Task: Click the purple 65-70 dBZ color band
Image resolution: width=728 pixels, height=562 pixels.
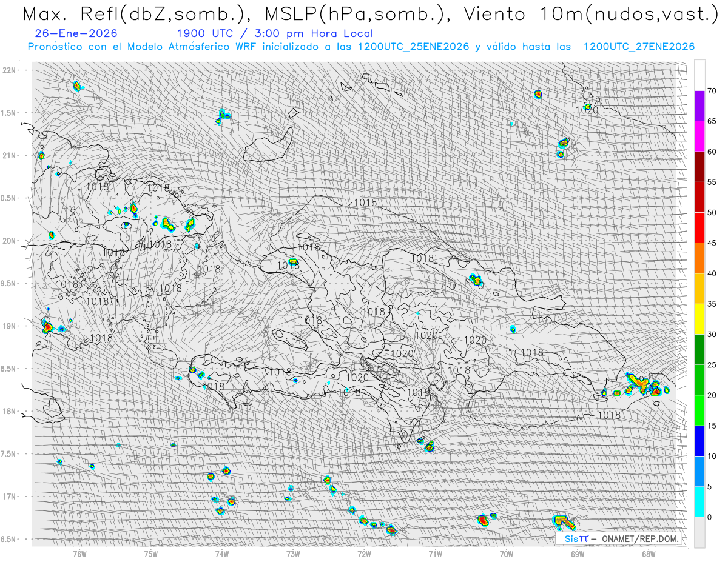Action: pyautogui.click(x=699, y=106)
